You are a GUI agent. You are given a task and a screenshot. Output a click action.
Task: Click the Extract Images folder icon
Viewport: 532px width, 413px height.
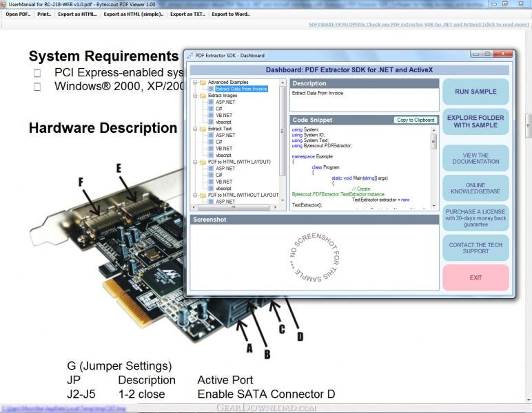pyautogui.click(x=203, y=96)
